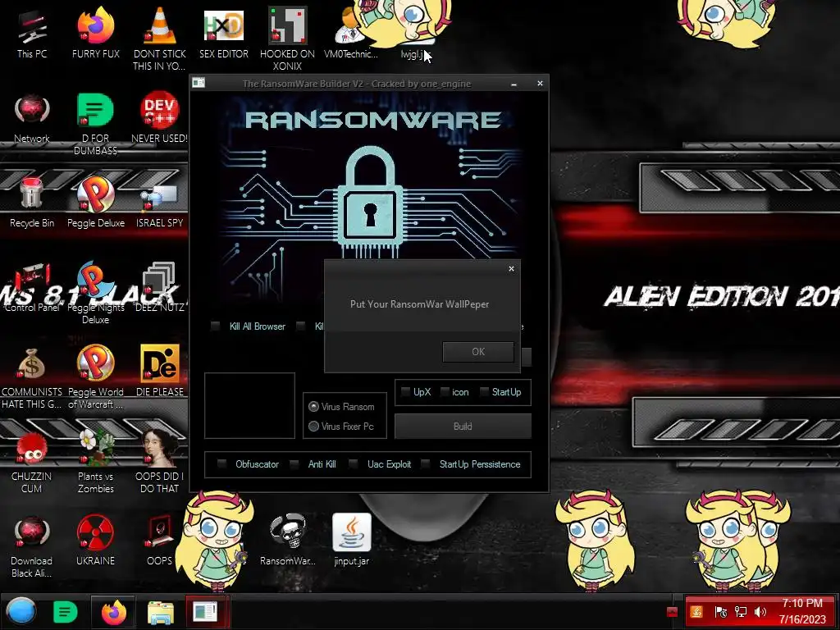Select the Virus Ransom radio button
Screen dimensions: 840x630
314,407
